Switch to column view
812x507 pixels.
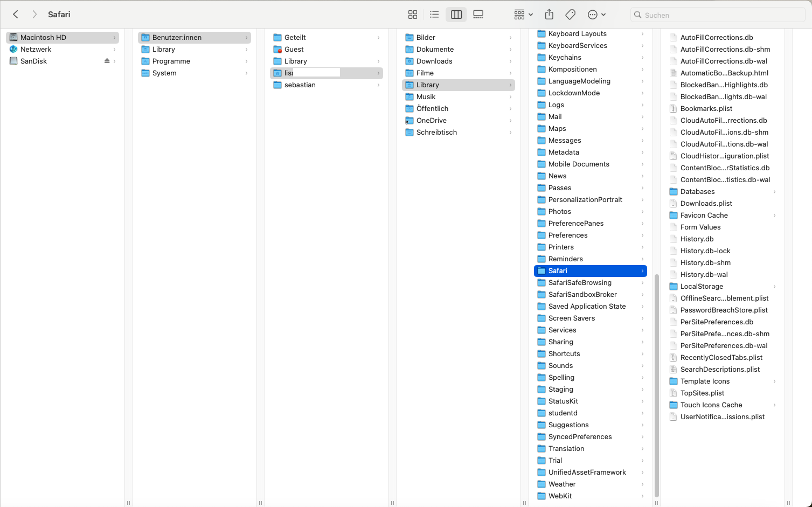tap(456, 15)
